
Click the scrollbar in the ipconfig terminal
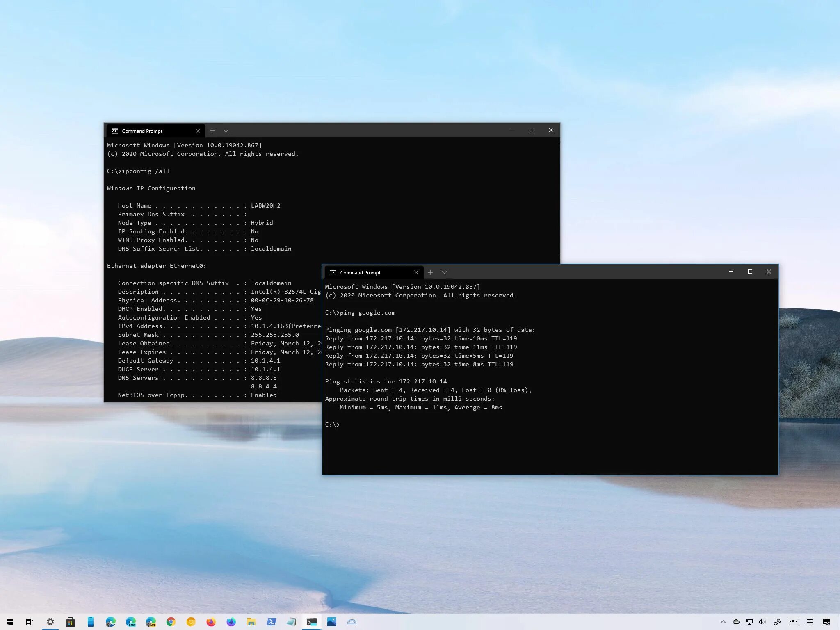[x=559, y=199]
